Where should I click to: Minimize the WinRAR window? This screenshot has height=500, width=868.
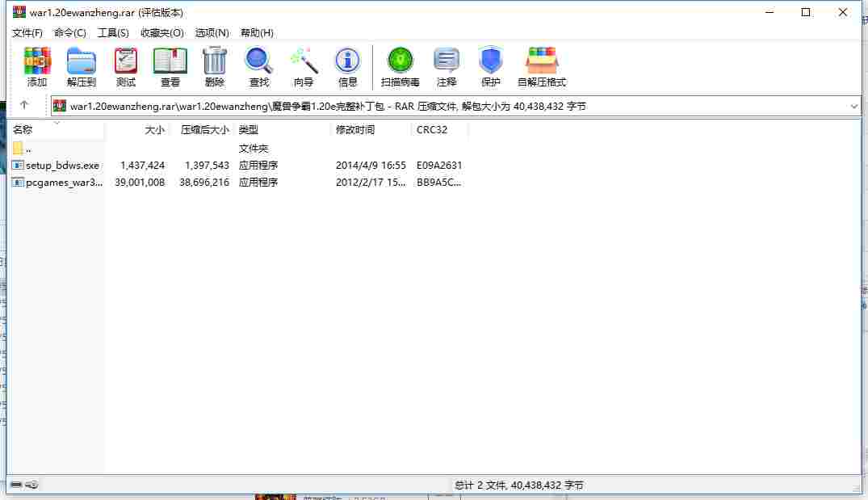pyautogui.click(x=769, y=12)
